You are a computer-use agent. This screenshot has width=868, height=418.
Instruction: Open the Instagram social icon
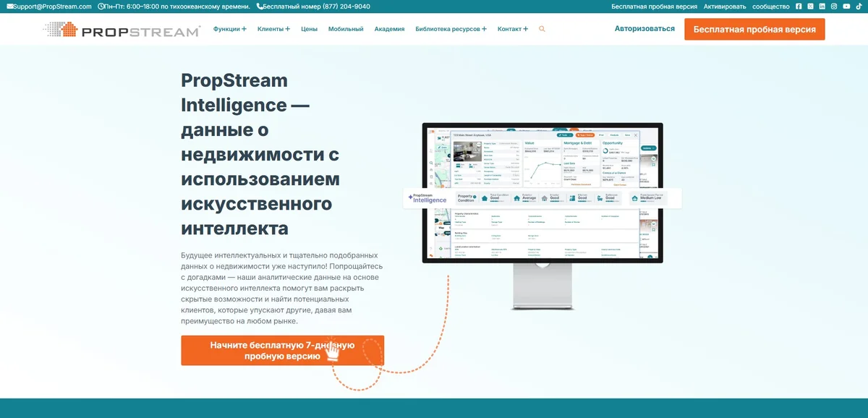tap(834, 7)
